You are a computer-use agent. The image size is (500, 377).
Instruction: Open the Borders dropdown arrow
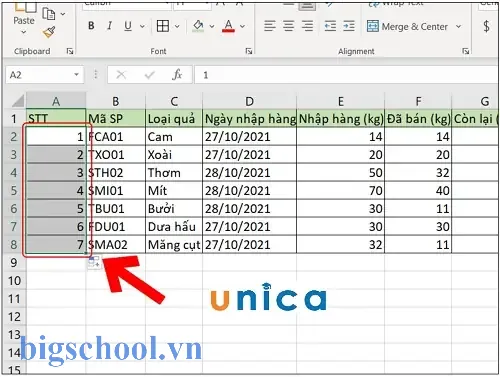(x=177, y=26)
